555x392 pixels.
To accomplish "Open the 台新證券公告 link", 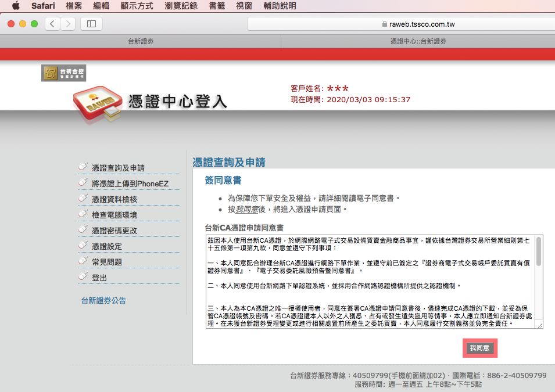I will pyautogui.click(x=103, y=300).
